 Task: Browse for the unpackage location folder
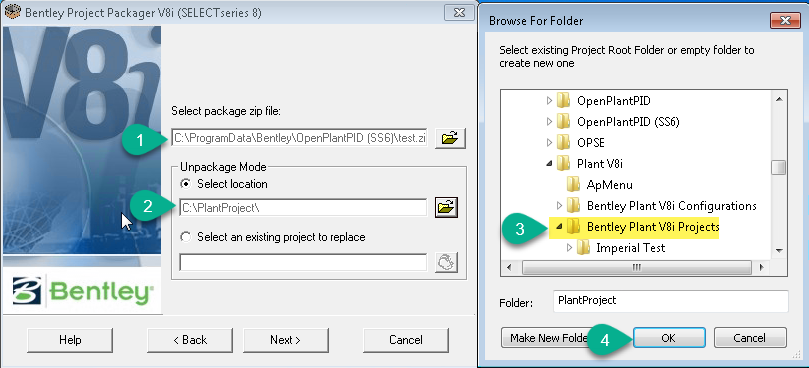point(446,207)
